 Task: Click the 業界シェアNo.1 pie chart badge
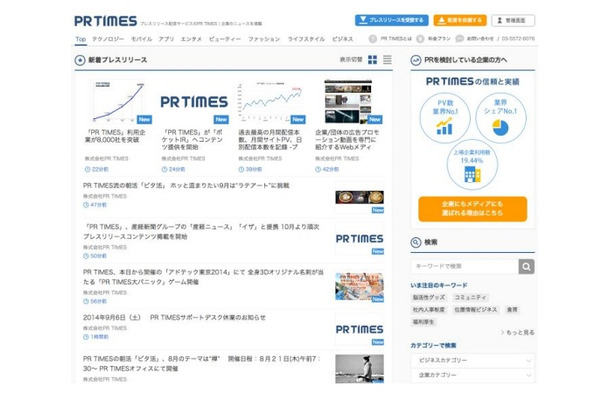coord(501,118)
